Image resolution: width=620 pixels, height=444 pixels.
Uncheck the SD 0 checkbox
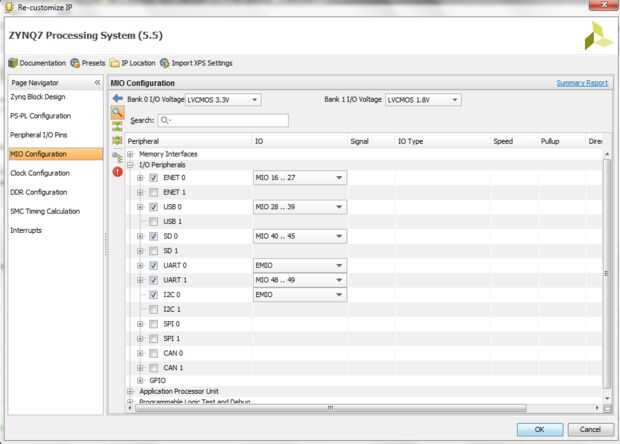(153, 236)
